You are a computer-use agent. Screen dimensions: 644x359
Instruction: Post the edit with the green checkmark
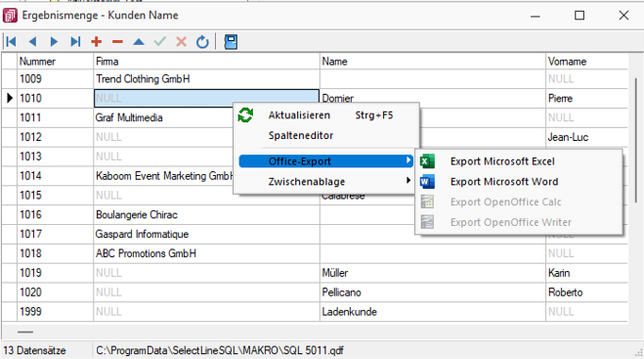pos(159,41)
